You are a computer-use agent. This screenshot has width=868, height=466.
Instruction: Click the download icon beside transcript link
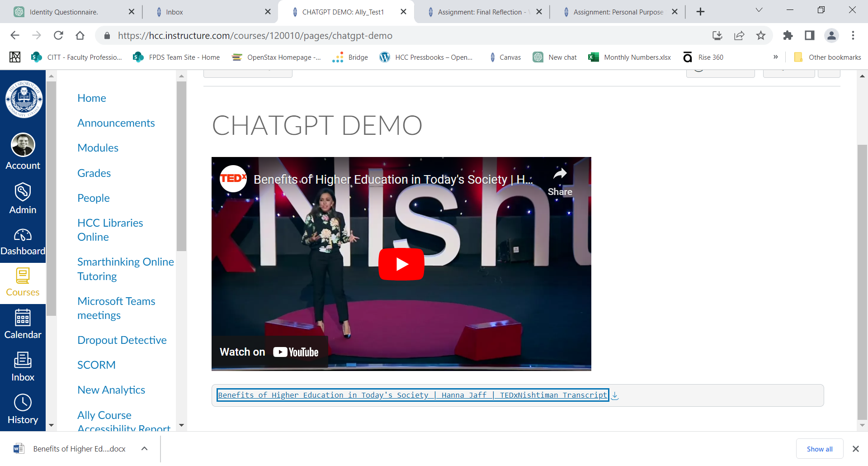point(615,395)
